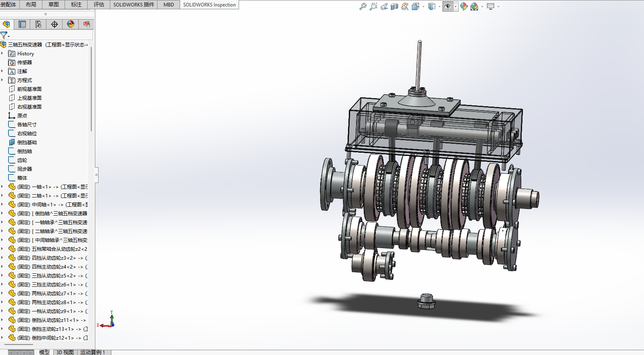Click the panel collapse handle on splitter
The height and width of the screenshot is (355, 644).
(x=96, y=175)
